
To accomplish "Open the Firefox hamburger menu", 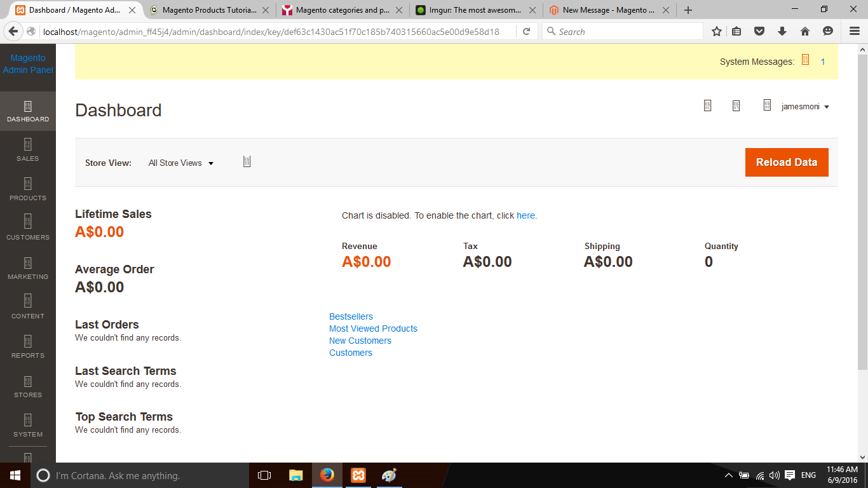I will (855, 31).
